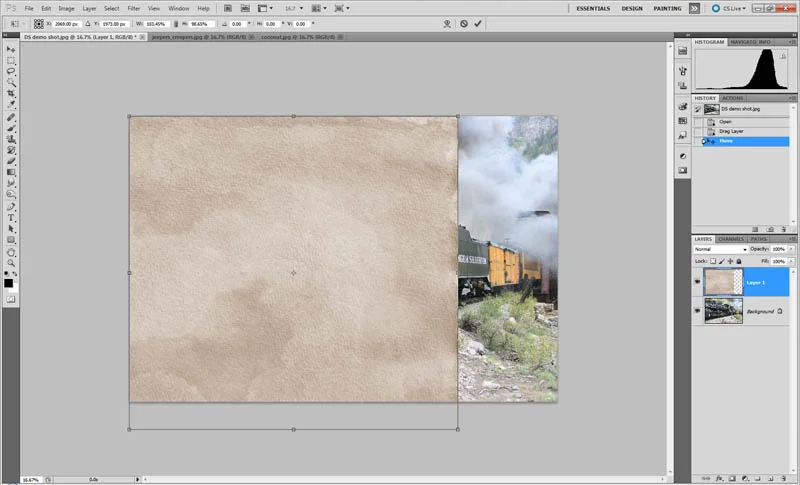
Task: Expand more workspaces double-arrow button
Action: point(694,9)
